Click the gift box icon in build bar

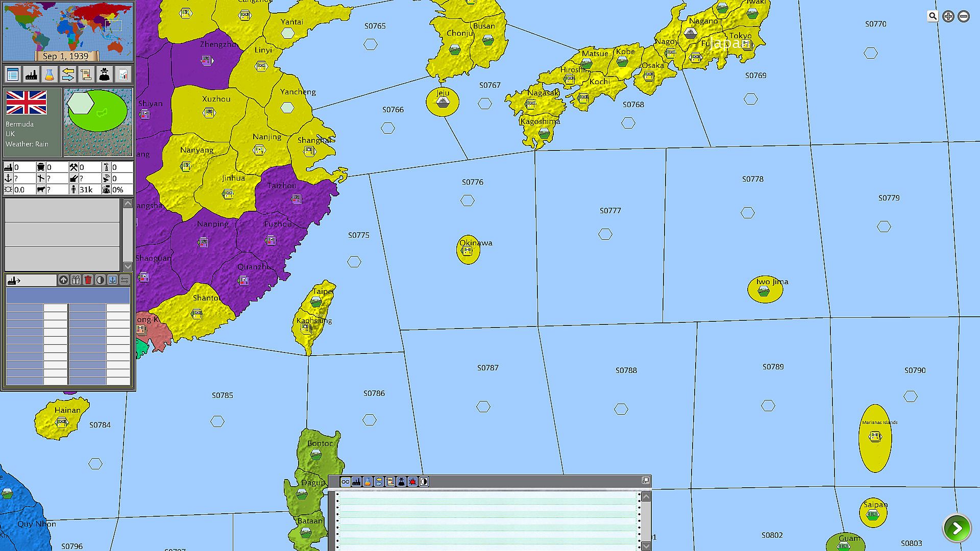[76, 280]
